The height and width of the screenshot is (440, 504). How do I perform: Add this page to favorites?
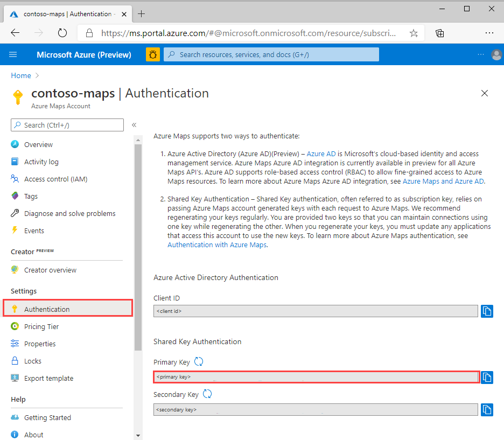(x=414, y=33)
